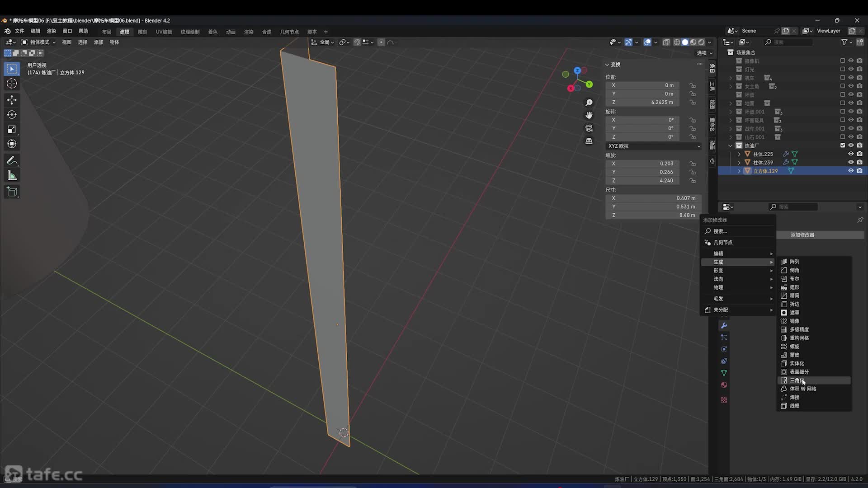Viewport: 868px width, 488px height.
Task: Enable the 机车 collection checkbox
Action: (842, 78)
